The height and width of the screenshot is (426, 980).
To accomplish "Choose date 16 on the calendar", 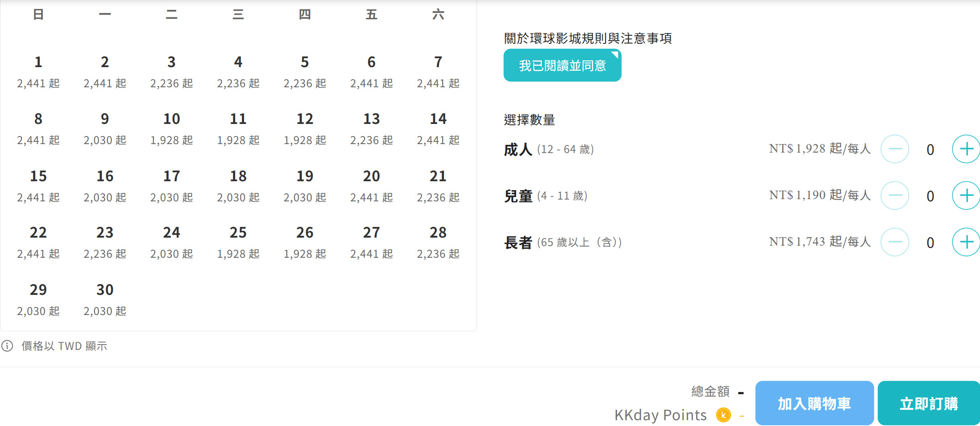I will (105, 186).
